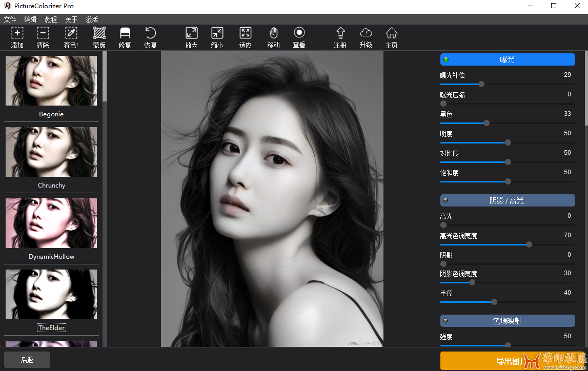Click the 高光 slider handle
The width and height of the screenshot is (588, 371).
[x=443, y=225]
